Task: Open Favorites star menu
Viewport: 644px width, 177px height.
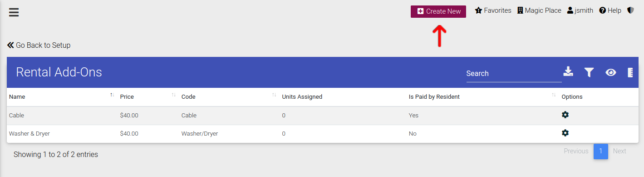Action: (493, 10)
